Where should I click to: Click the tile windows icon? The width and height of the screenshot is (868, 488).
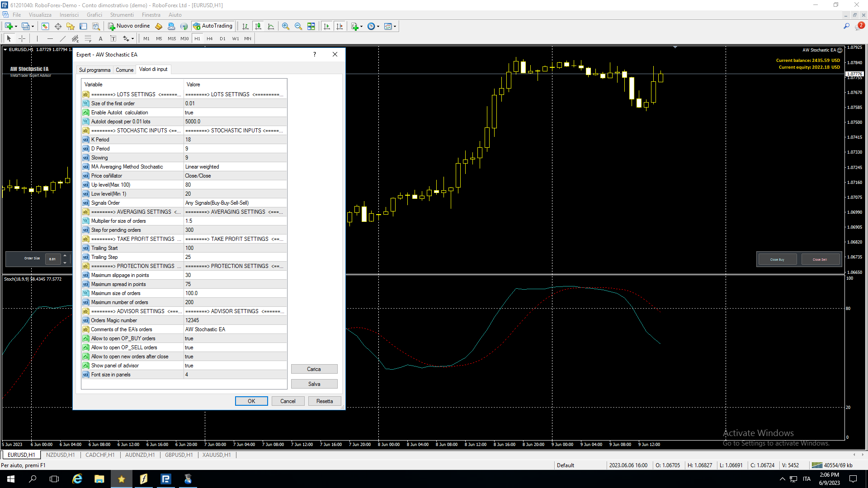[x=311, y=26]
